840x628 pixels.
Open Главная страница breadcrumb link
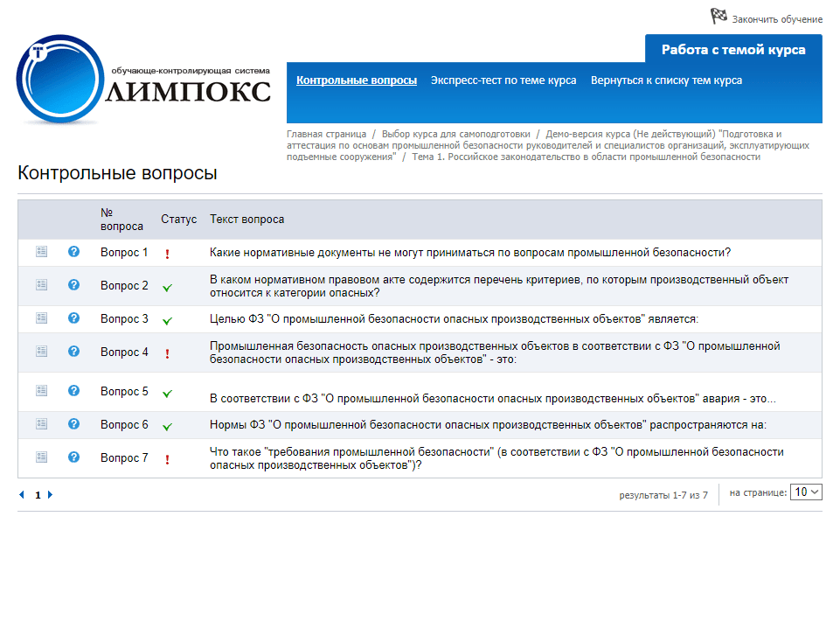coord(326,134)
